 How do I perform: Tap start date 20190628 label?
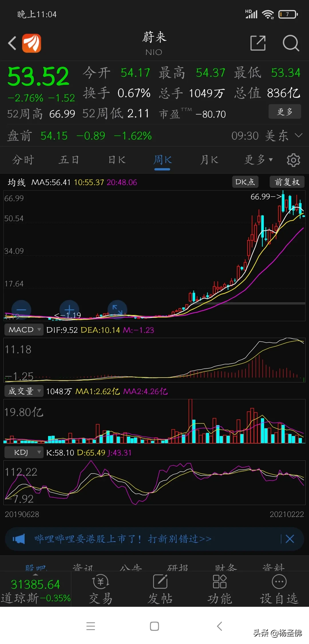(22, 514)
